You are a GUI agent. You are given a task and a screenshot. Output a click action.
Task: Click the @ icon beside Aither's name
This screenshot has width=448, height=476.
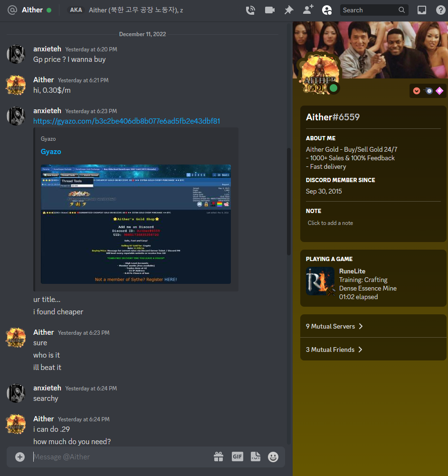pos(12,10)
